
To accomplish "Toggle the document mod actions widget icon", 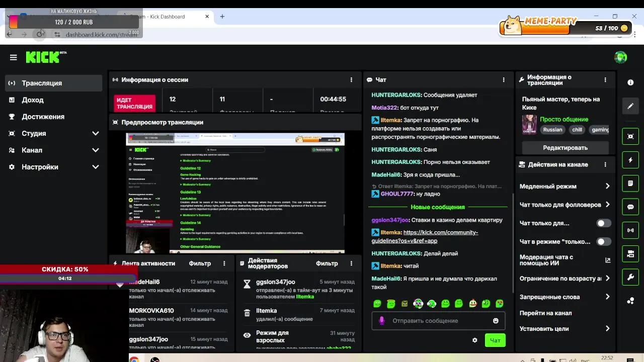I will [x=630, y=184].
